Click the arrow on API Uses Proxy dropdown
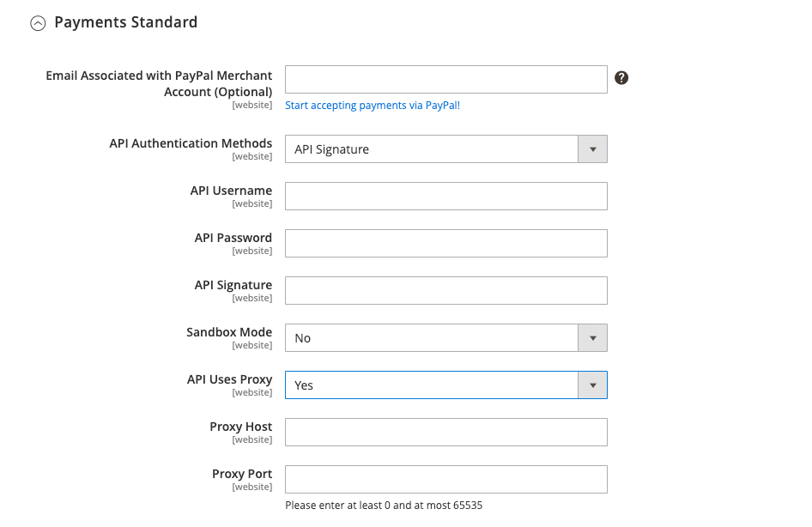The image size is (812, 527). click(592, 385)
